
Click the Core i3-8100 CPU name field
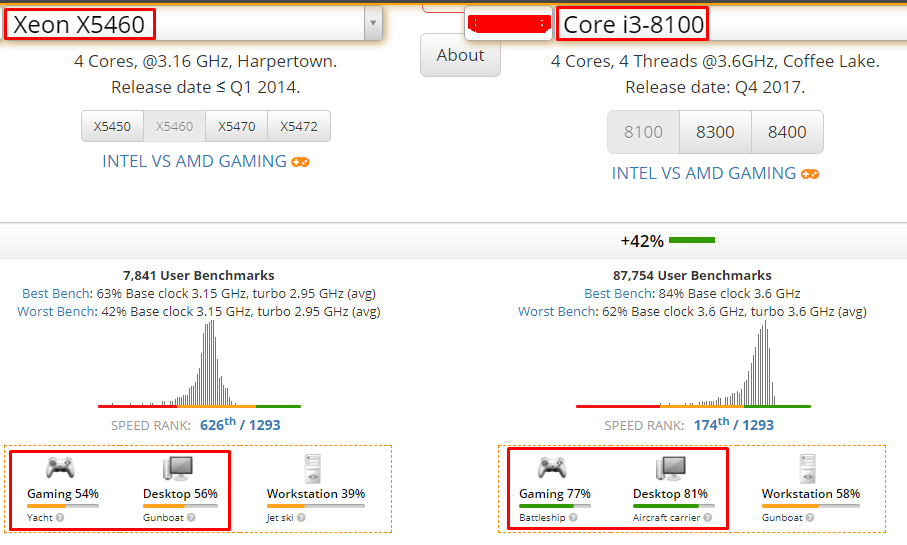[x=732, y=24]
